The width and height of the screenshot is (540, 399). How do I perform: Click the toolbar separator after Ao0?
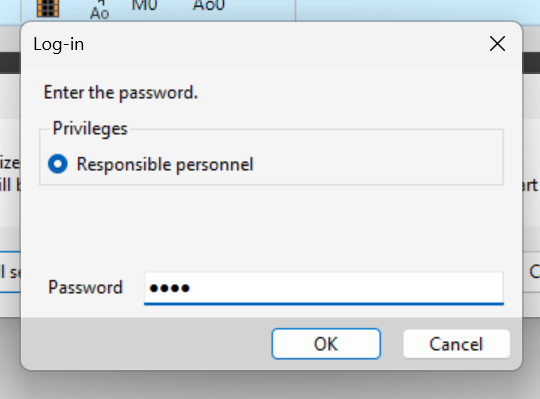point(295,10)
